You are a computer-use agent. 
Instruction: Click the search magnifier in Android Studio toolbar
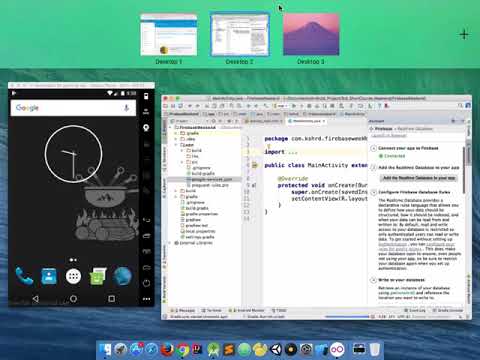[460, 106]
